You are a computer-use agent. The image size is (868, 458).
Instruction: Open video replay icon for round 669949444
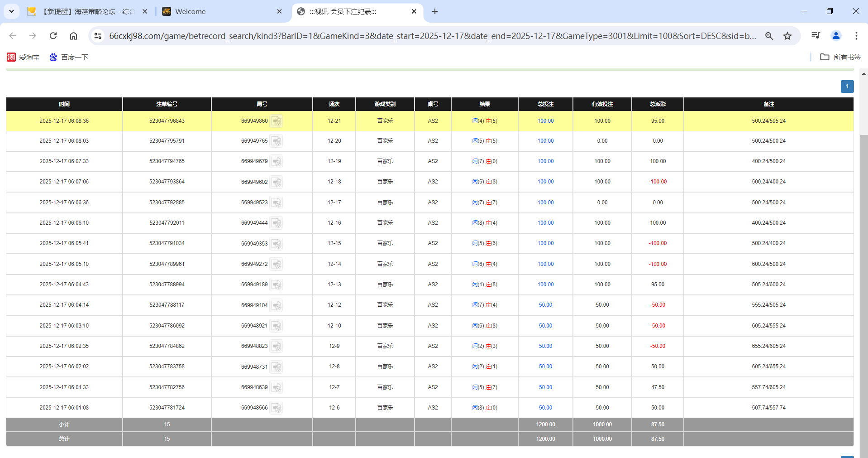pos(276,223)
